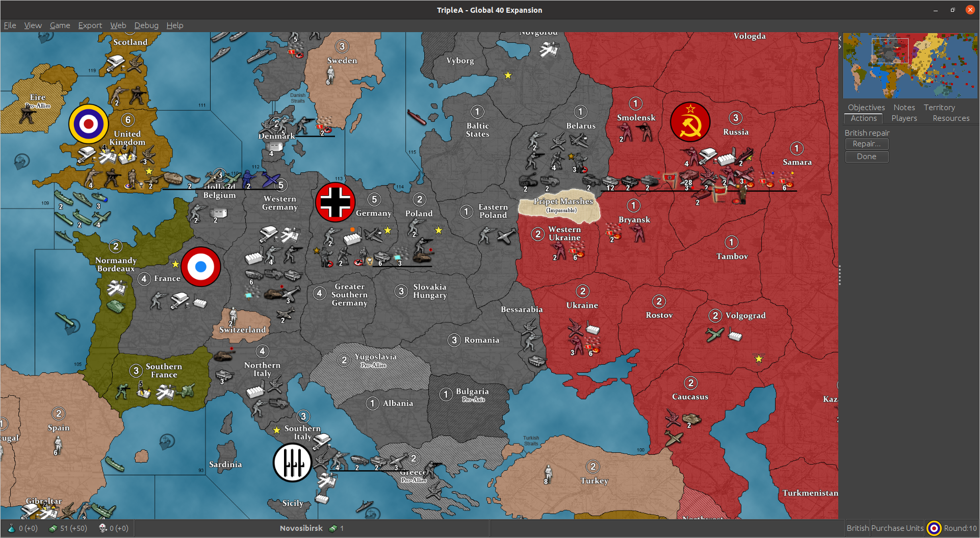Screen dimensions: 980x538
Task: Click the Poland territory label
Action: [419, 213]
